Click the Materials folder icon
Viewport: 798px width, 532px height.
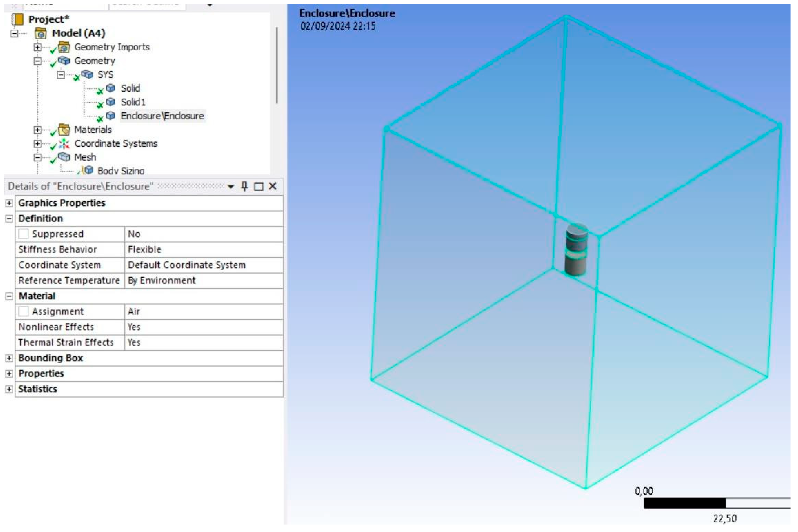[64, 130]
